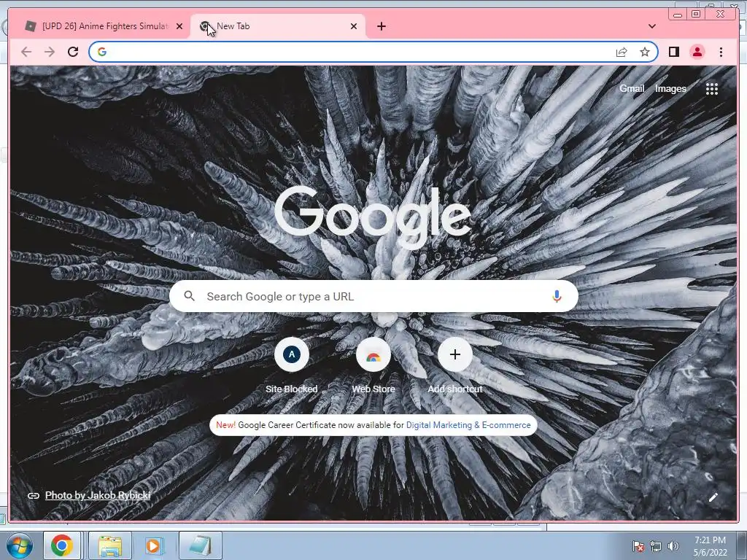Viewport: 747px width, 560px height.
Task: Open the Google apps grid
Action: 712,89
